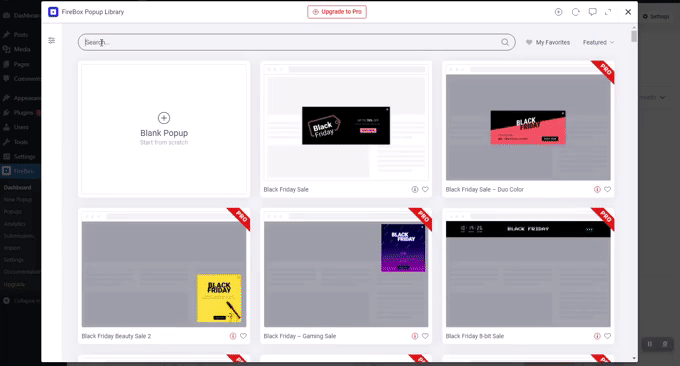Favorite Black Friday Sale – Duo Color template
This screenshot has width=680, height=366.
pos(608,190)
